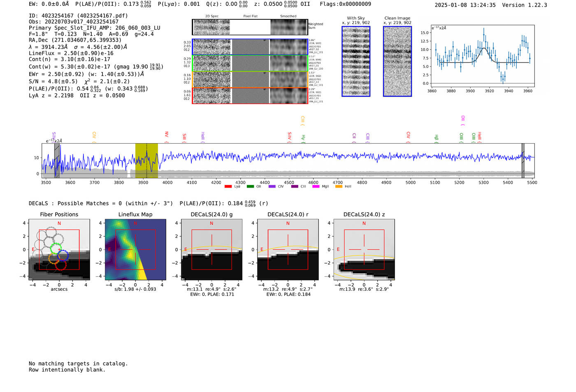Click the Gaussian emission line fit plot
Viewport: 576px width, 392px height.
(483, 56)
